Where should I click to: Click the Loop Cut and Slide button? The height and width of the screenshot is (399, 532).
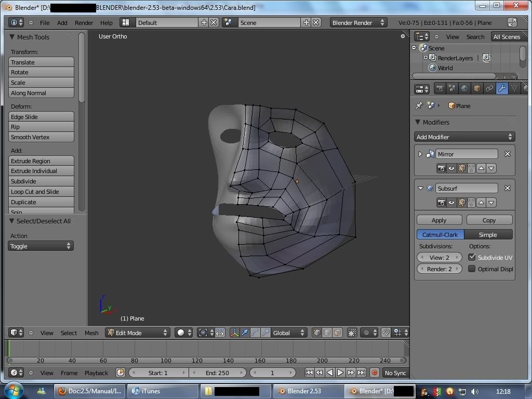tap(41, 191)
